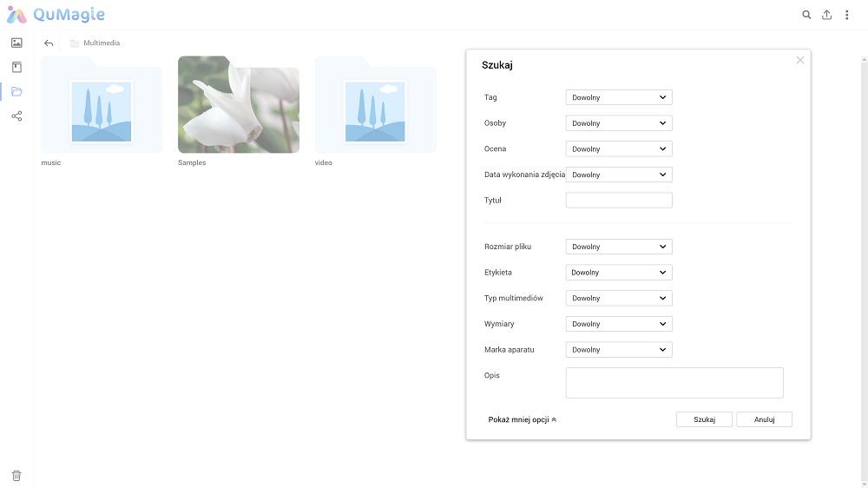Viewport: 868px width, 488px height.
Task: Click the Anuluj button
Action: click(764, 419)
